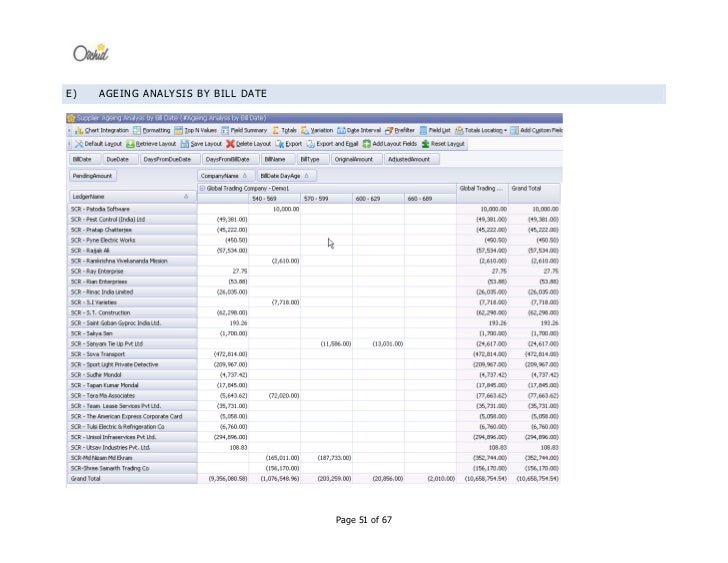Click the BillType filter field

[x=313, y=159]
